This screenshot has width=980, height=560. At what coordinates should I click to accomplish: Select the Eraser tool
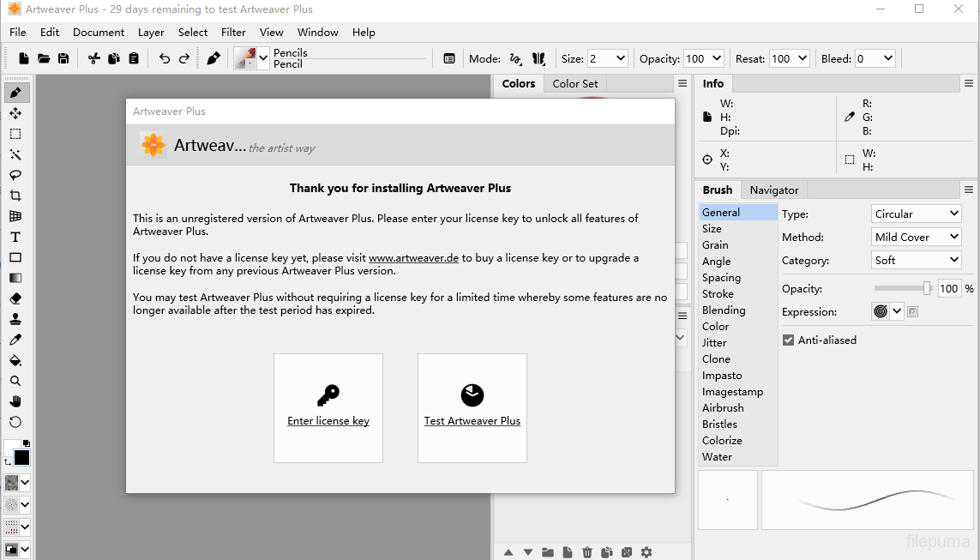tap(15, 298)
